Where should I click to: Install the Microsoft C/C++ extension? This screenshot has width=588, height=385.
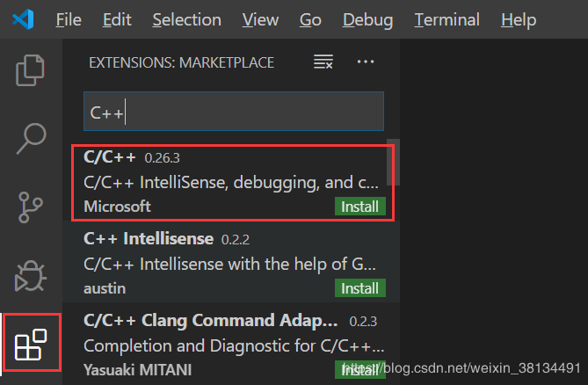click(x=359, y=207)
